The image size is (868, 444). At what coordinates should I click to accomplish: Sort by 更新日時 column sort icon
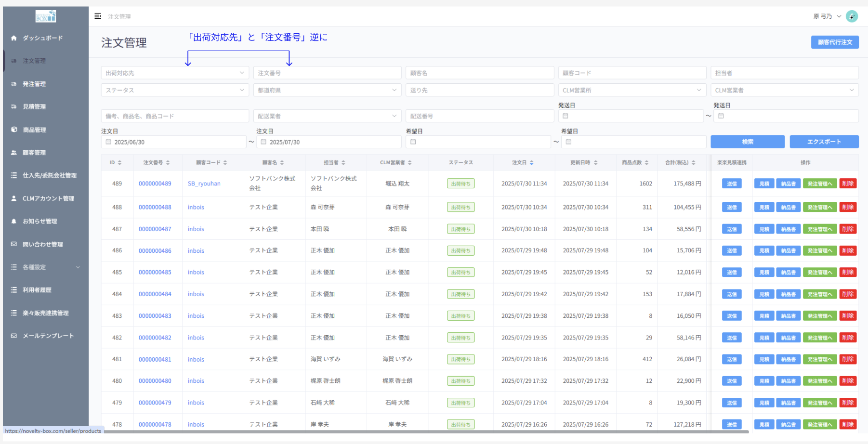click(x=595, y=163)
